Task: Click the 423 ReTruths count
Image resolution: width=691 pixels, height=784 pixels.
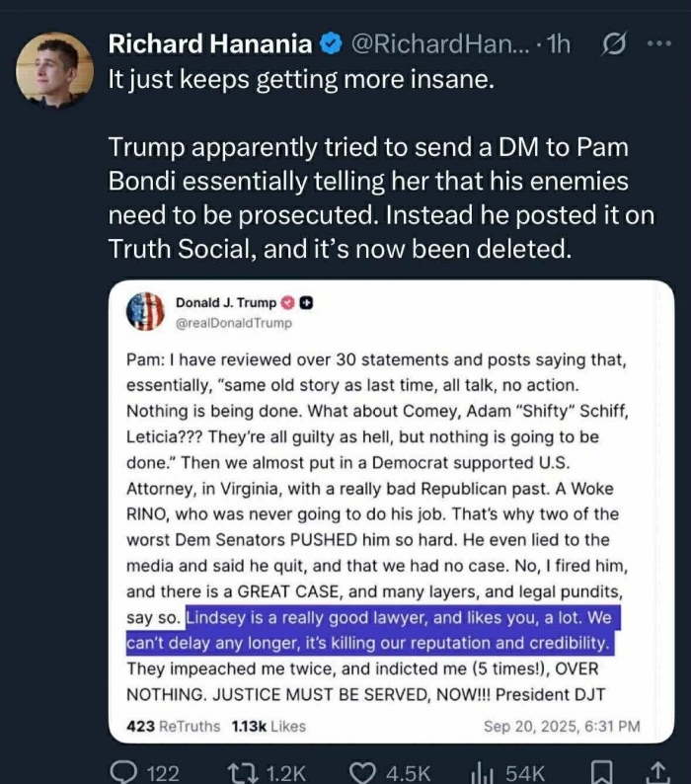Action: (x=174, y=726)
